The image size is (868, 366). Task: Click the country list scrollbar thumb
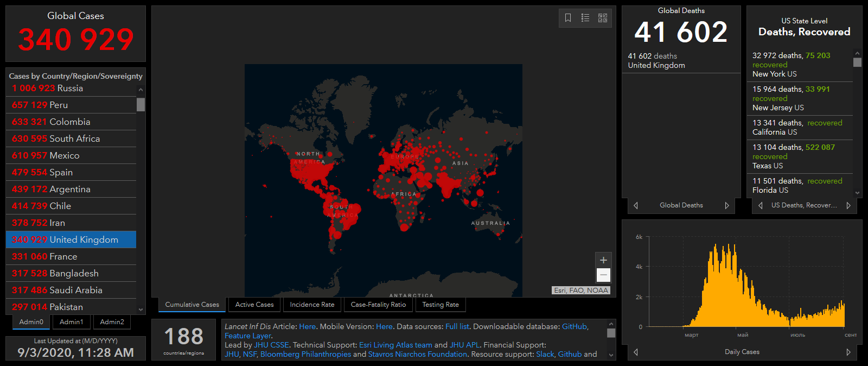pos(141,104)
